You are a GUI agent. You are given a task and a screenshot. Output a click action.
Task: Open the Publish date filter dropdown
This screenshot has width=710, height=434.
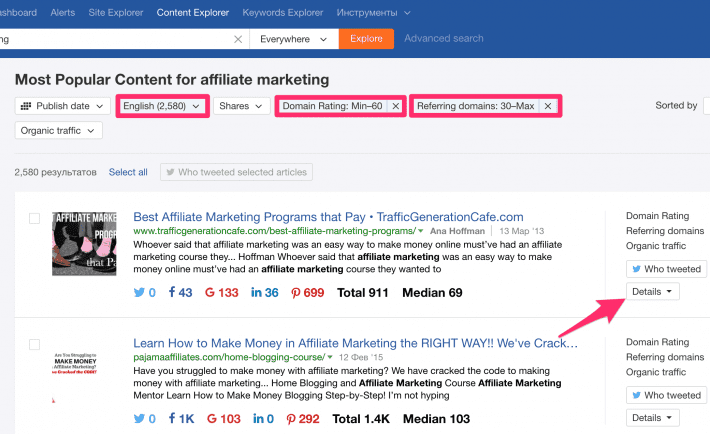point(62,106)
